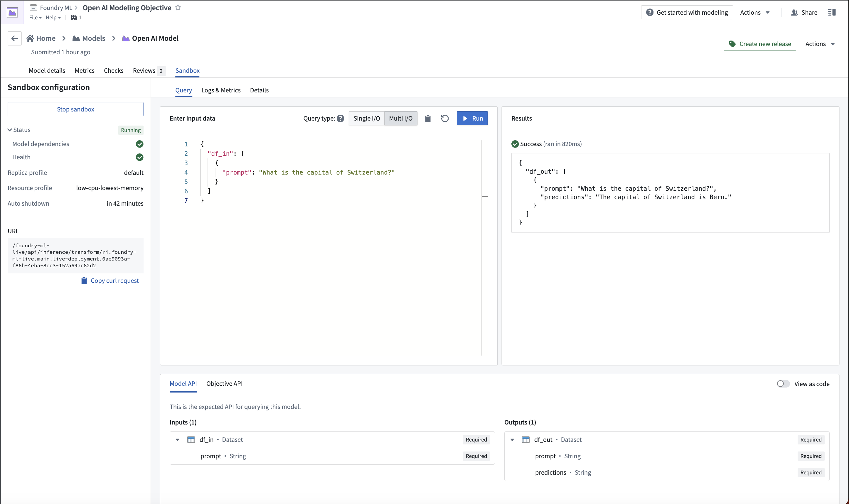
Task: Switch to the Model details tab
Action: tap(47, 71)
